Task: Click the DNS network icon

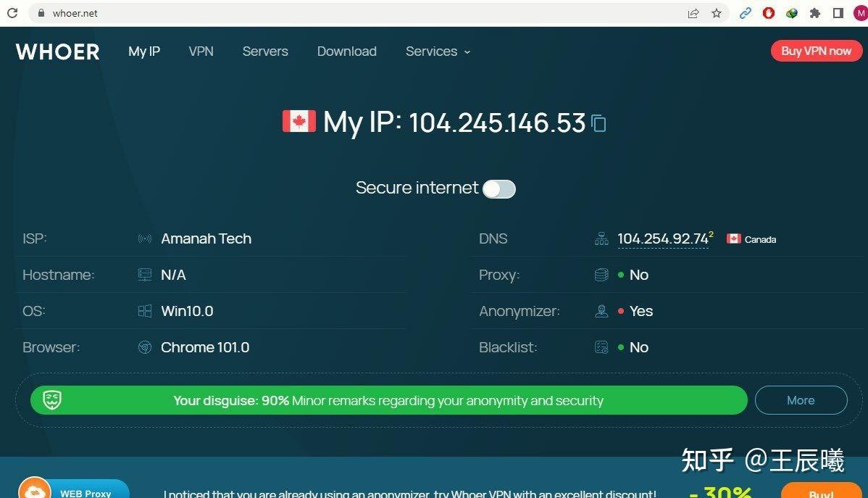Action: tap(601, 238)
